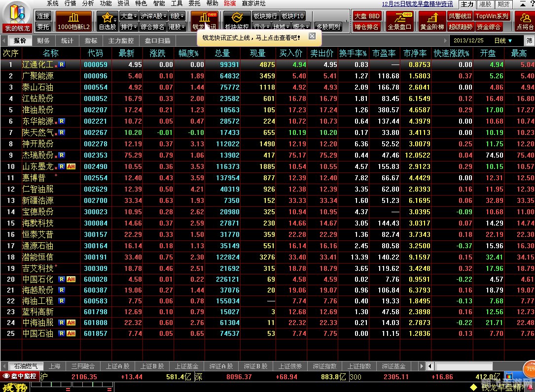This screenshot has width=535, height=392.
Task: Click the 幅度% column header to sort
Action: [x=188, y=53]
